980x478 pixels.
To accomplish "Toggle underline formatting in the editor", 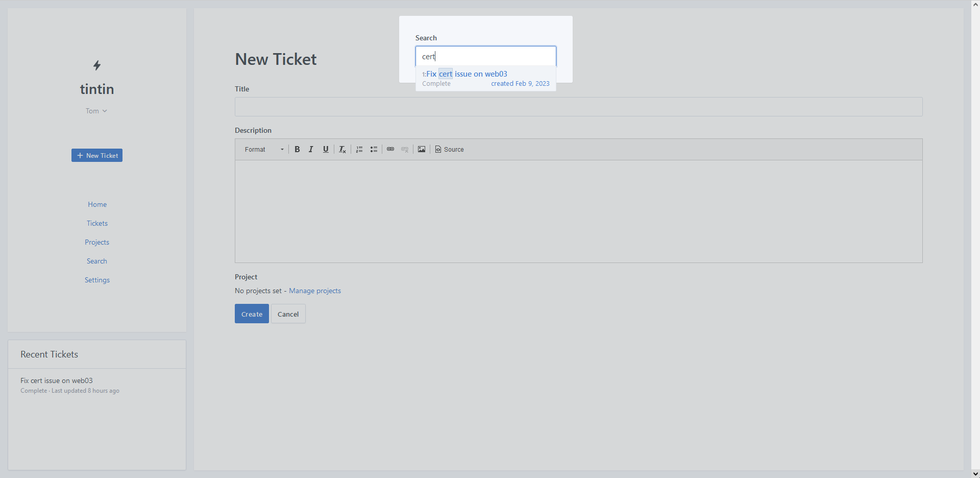I will click(x=326, y=149).
